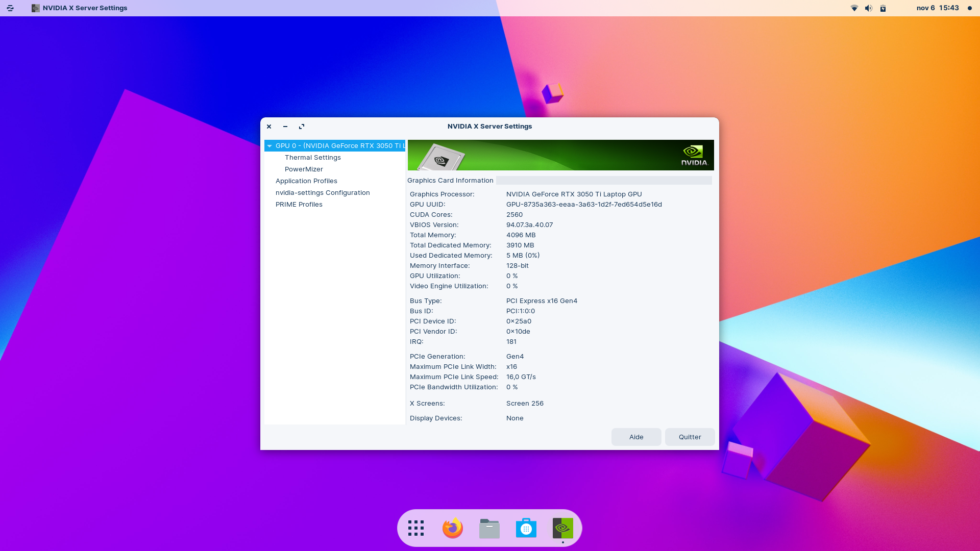
Task: Click NVIDIA X Server Settings panel menu
Action: [80, 8]
